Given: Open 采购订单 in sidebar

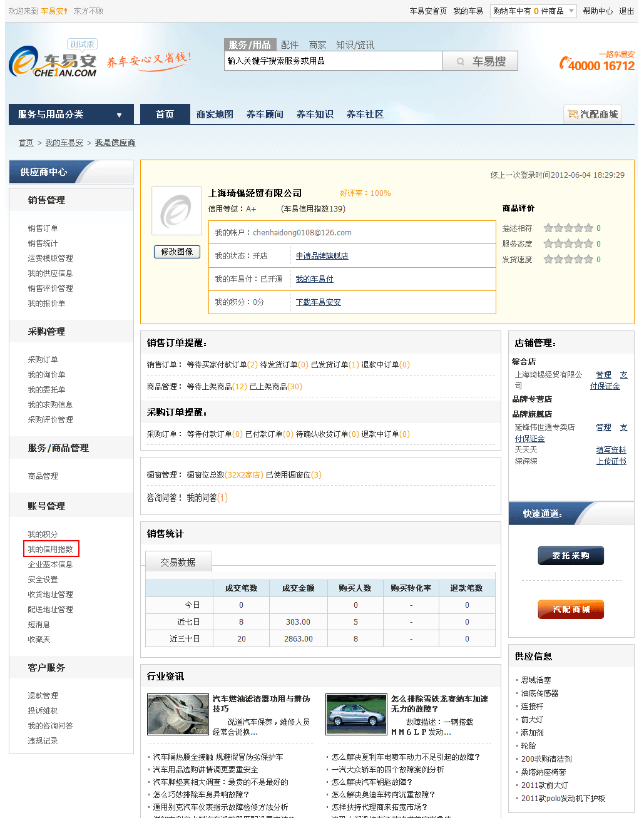Looking at the screenshot, I should click(x=43, y=360).
